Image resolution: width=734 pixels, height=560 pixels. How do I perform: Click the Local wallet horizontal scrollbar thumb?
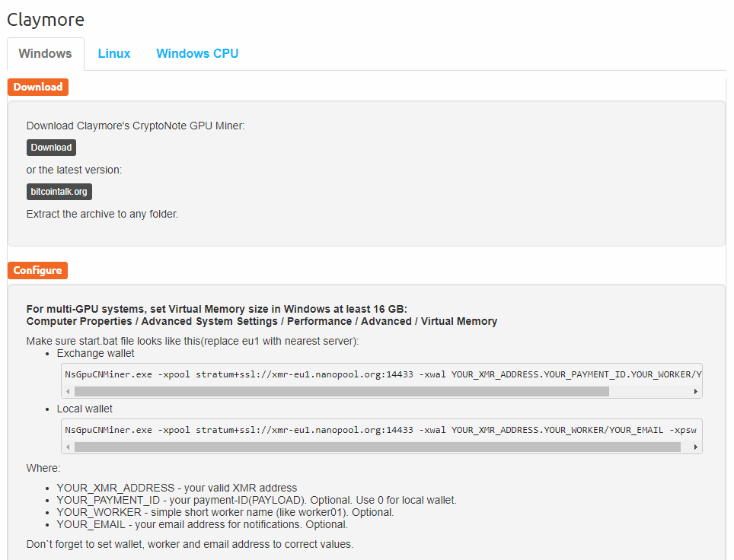click(x=378, y=447)
